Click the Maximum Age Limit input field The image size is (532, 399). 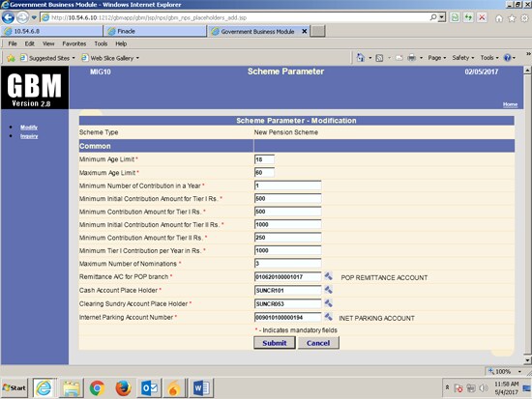coord(264,173)
